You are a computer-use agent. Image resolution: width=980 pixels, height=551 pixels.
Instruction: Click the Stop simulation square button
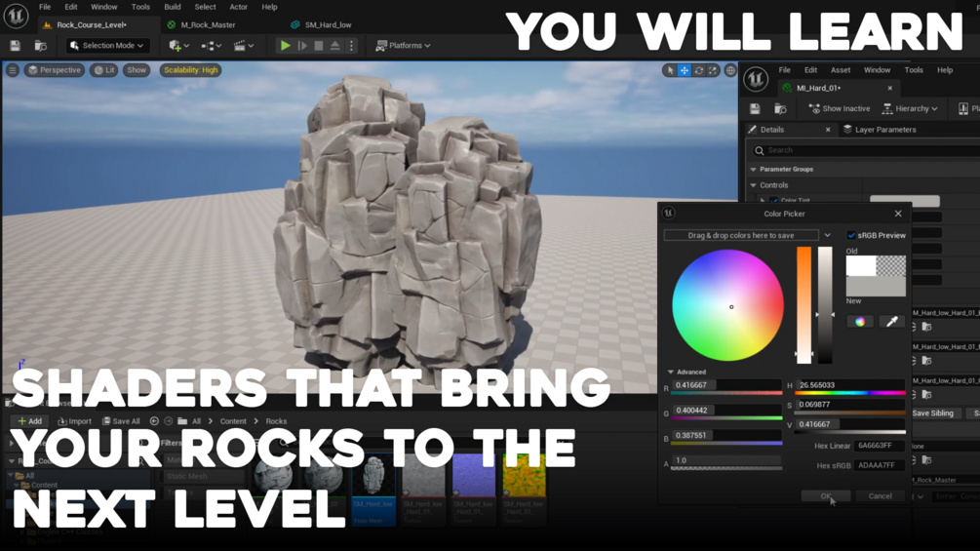pos(319,46)
